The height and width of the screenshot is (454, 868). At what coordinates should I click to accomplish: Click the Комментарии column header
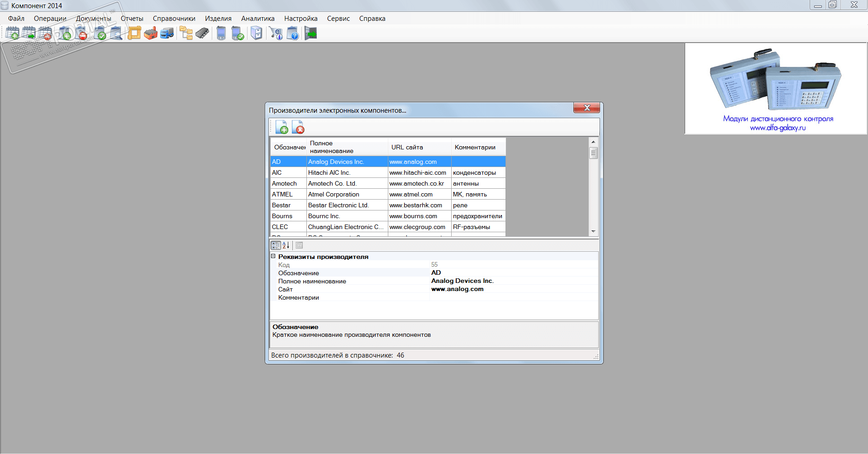pos(478,147)
